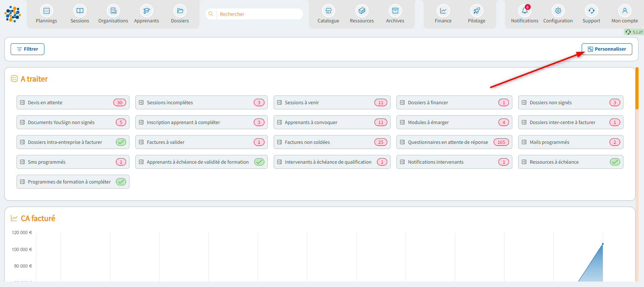The width and height of the screenshot is (644, 287).
Task: Click the Rechercher search field
Action: point(259,14)
